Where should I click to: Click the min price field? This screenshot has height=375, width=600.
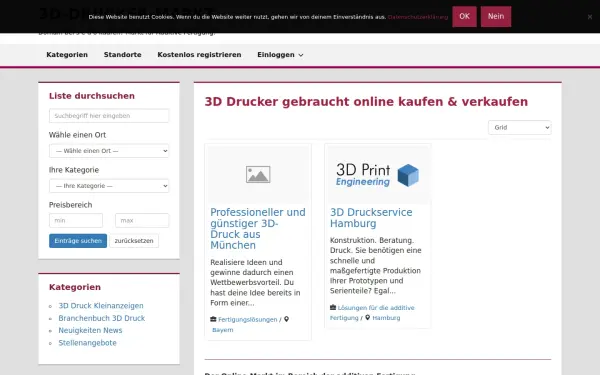pos(76,220)
